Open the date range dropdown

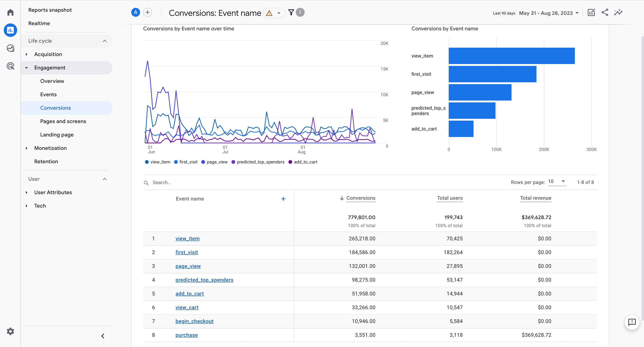pyautogui.click(x=549, y=13)
